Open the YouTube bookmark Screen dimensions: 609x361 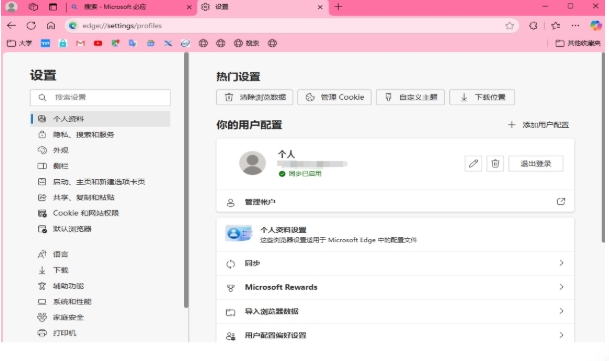pyautogui.click(x=98, y=43)
